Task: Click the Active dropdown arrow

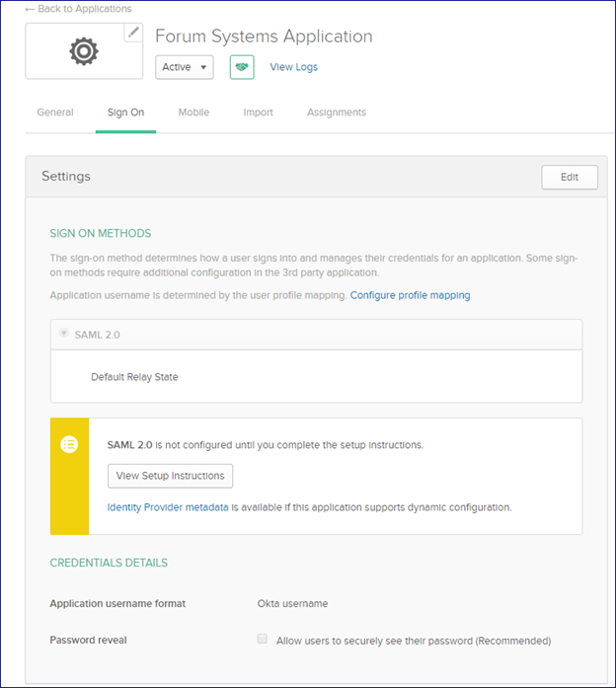Action: point(203,67)
